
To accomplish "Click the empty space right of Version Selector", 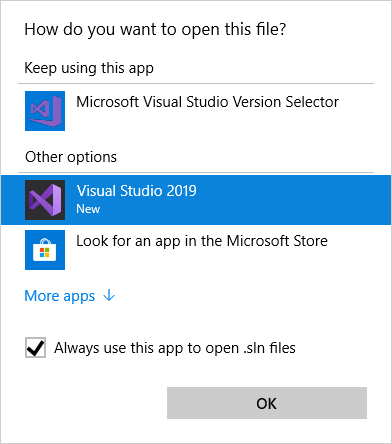I will pos(363,111).
